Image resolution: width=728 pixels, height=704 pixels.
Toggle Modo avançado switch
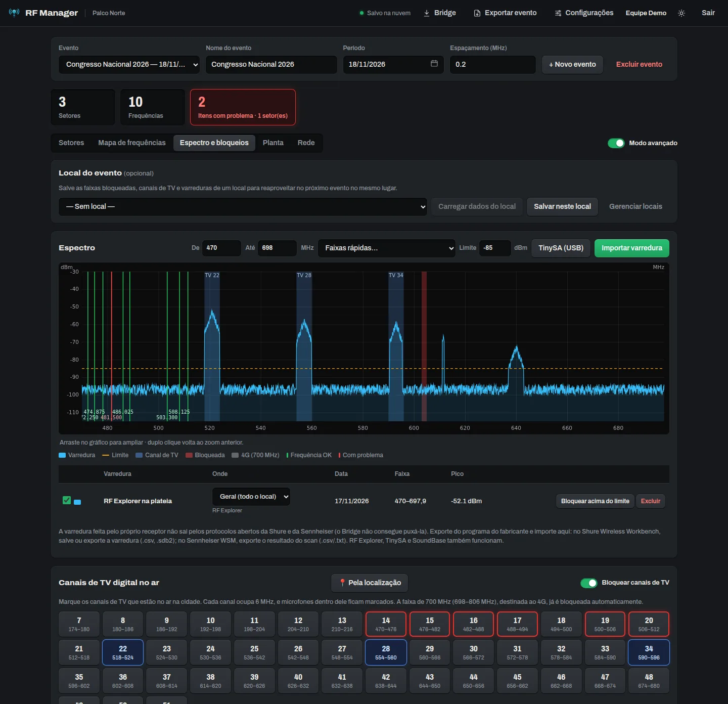click(x=616, y=143)
